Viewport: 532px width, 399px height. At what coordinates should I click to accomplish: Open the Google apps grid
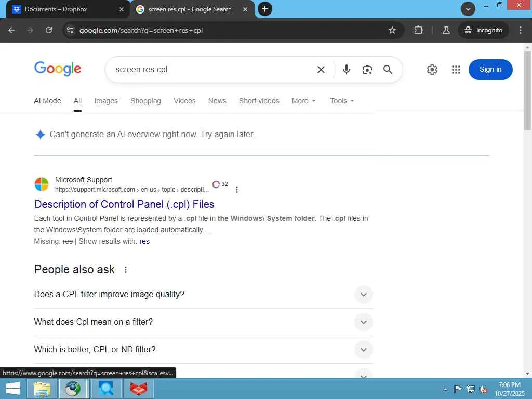click(456, 70)
